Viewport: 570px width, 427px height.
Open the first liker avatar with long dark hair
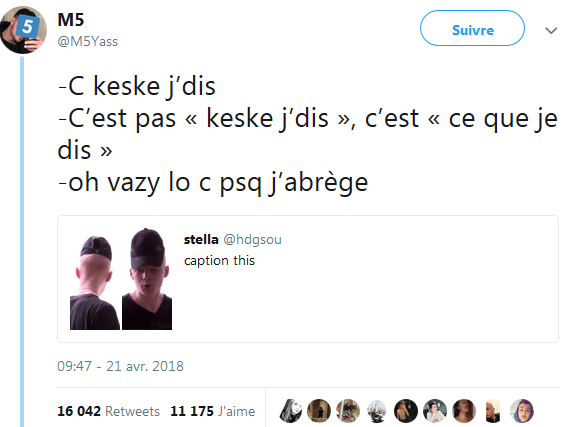290,411
